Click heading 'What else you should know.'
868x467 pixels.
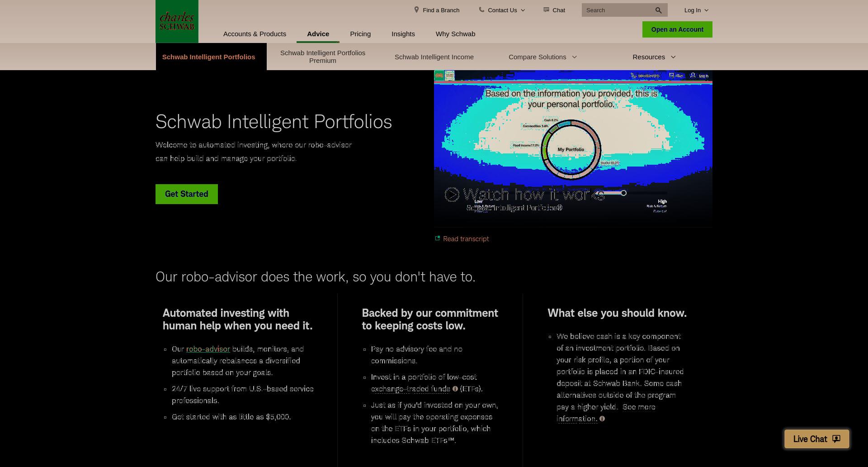point(617,313)
